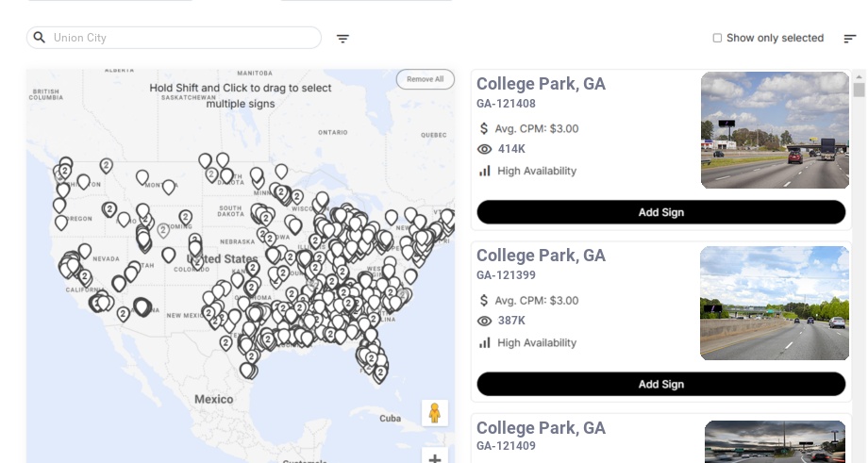Screen dimensions: 868x463
Task: Add Sign for listing GA-121399
Action: coord(660,384)
